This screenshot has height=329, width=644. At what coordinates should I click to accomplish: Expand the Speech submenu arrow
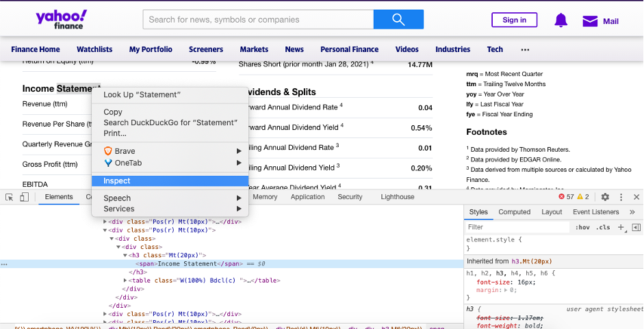point(239,198)
